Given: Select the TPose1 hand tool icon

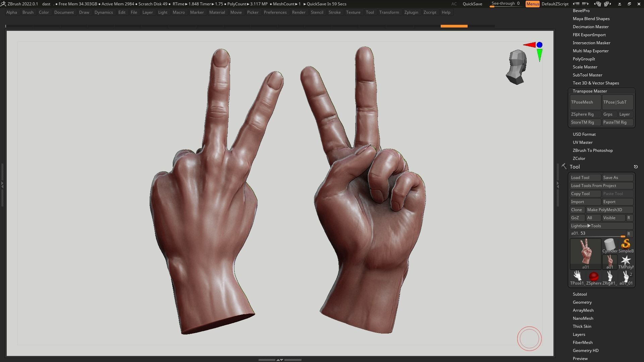Looking at the screenshot, I should pos(577,278).
